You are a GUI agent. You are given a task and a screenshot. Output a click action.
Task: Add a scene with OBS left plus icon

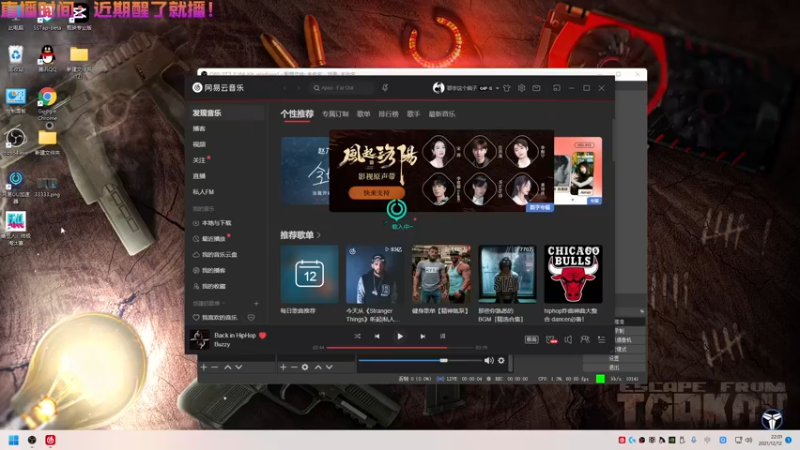click(204, 367)
